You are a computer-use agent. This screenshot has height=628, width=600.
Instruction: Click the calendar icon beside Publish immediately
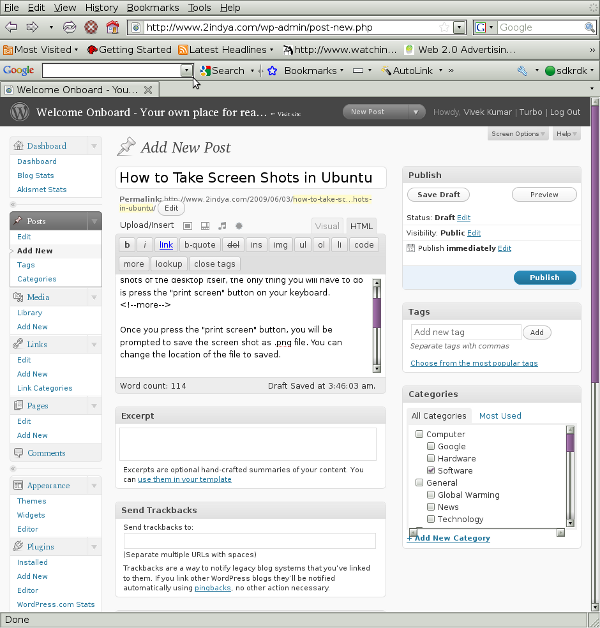click(x=411, y=248)
